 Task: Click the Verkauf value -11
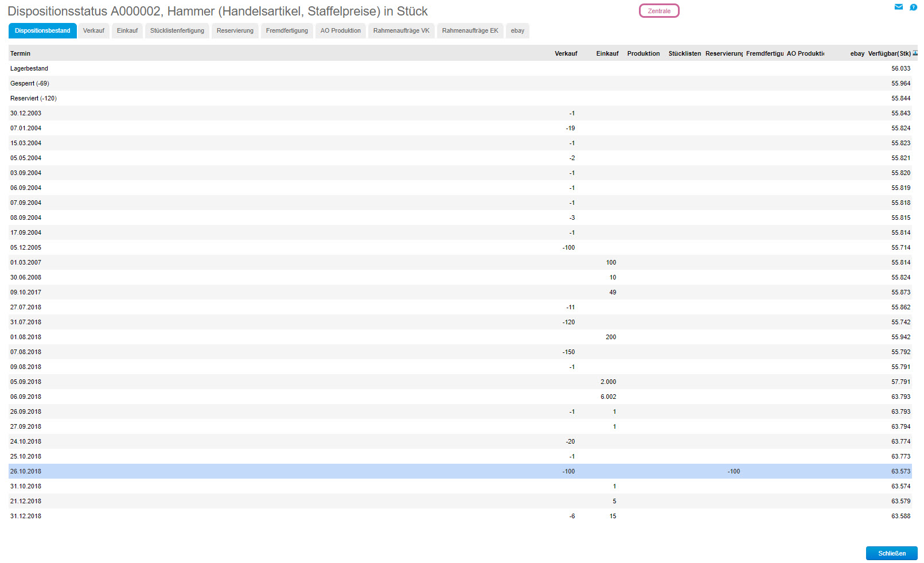pyautogui.click(x=570, y=307)
